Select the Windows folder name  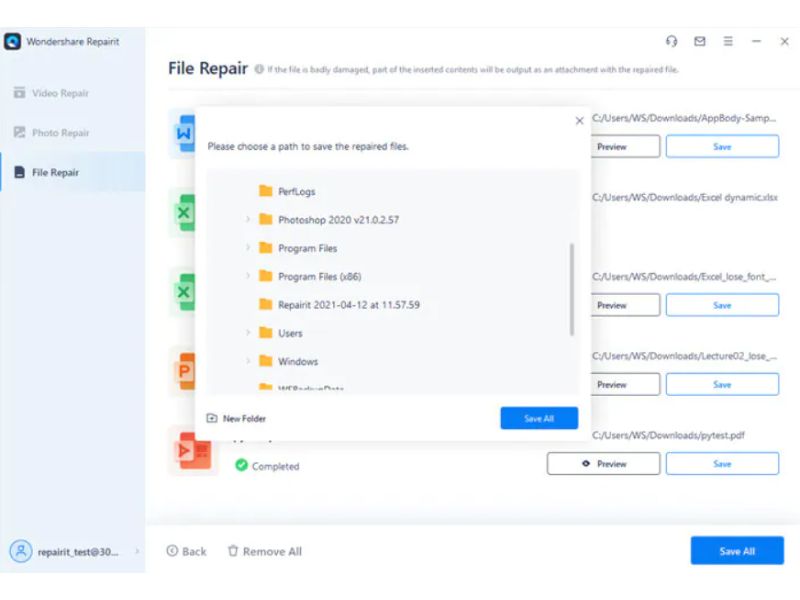click(x=298, y=362)
